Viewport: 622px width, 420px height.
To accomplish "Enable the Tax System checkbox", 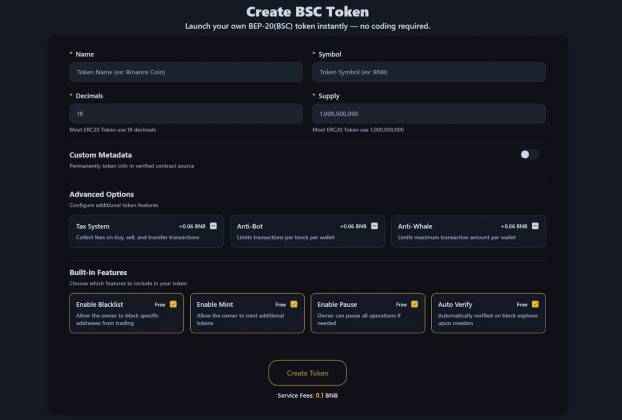I will (x=213, y=226).
